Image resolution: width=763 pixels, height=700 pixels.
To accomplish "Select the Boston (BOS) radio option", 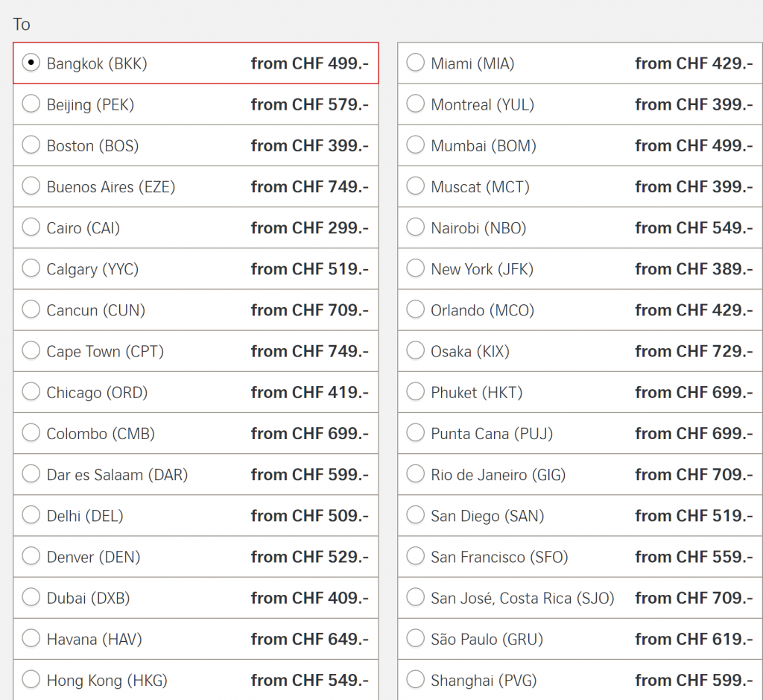I will (x=31, y=145).
